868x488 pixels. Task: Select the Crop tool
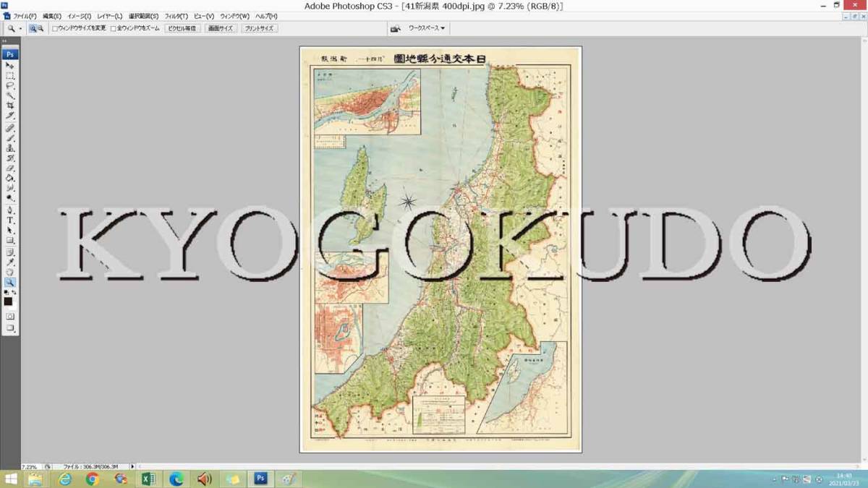tap(10, 106)
